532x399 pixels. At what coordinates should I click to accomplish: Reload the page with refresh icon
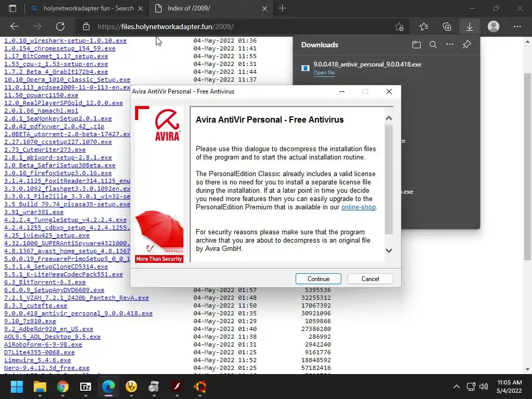[60, 26]
